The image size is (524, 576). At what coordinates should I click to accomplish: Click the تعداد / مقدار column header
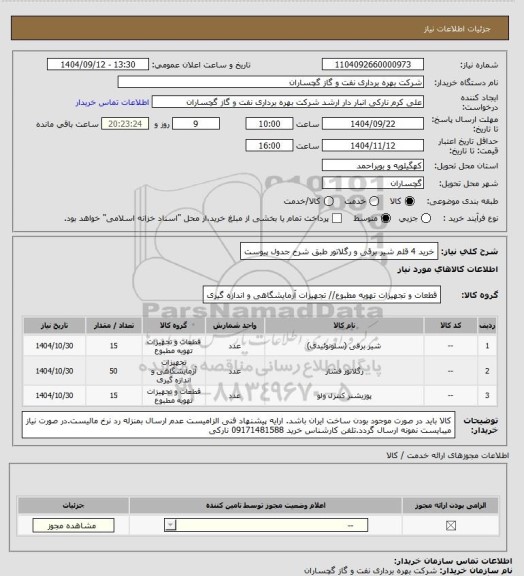tap(114, 325)
